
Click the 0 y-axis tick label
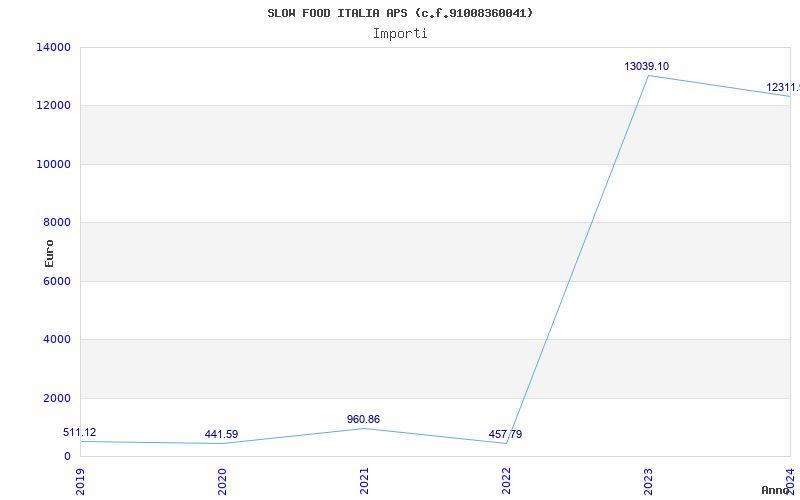click(x=67, y=456)
